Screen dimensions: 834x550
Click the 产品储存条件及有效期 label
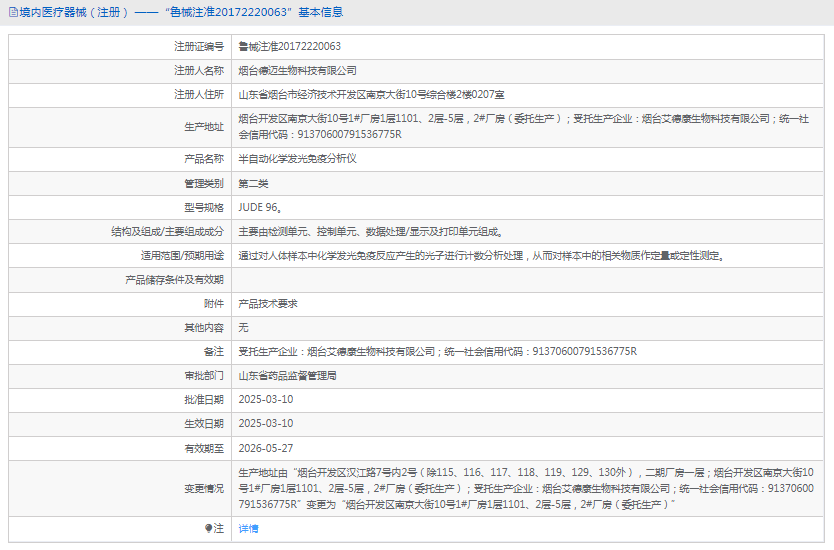click(x=174, y=279)
